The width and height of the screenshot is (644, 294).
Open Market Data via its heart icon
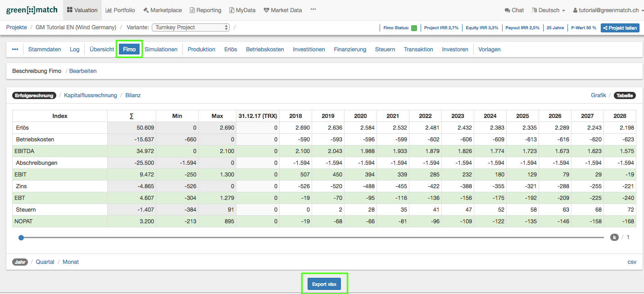pos(266,9)
